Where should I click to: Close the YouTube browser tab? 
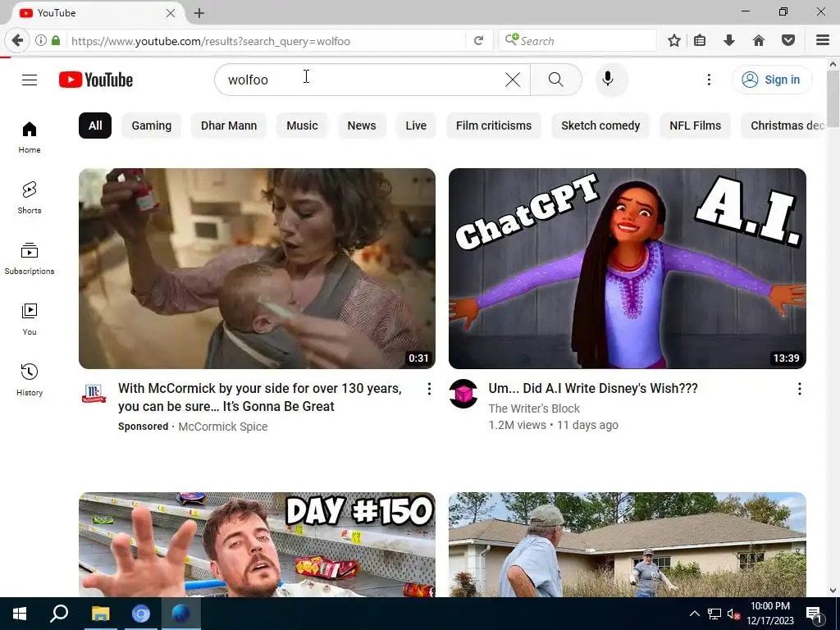pyautogui.click(x=171, y=13)
